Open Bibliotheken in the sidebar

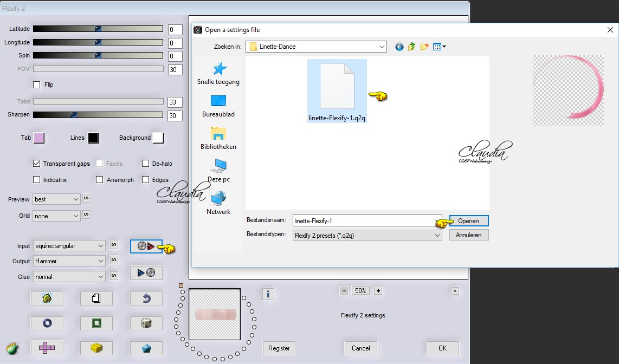[218, 139]
